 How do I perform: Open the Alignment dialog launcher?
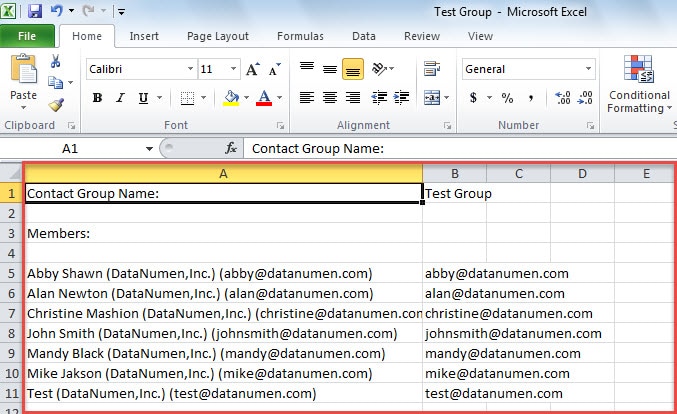point(447,126)
